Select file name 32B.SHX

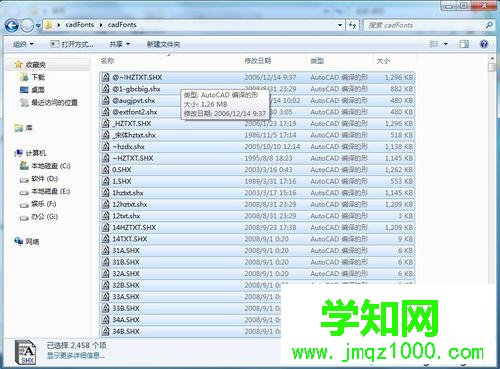click(x=126, y=285)
